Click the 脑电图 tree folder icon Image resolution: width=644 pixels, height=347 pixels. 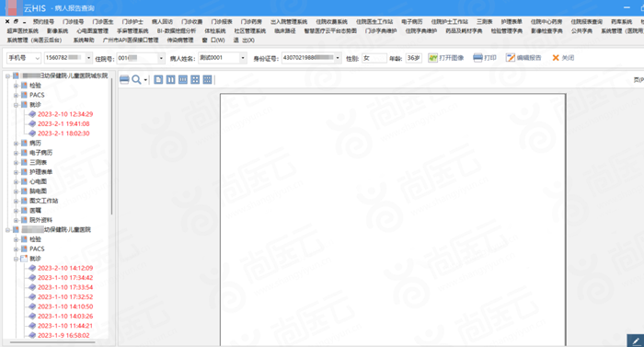click(24, 191)
